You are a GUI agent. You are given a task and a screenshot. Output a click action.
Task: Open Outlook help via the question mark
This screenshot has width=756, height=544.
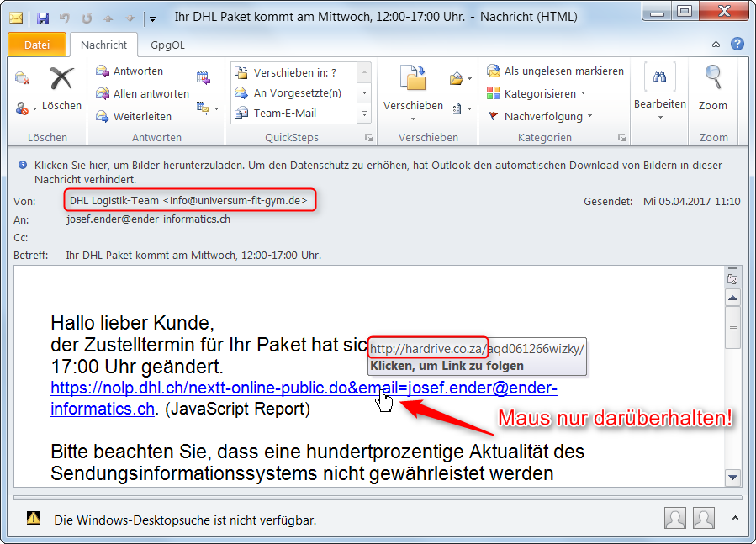737,44
